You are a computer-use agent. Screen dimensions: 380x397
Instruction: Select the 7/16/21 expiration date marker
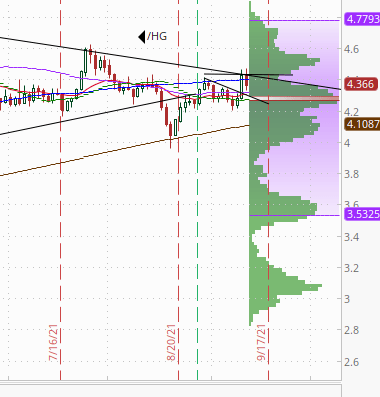pos(53,343)
